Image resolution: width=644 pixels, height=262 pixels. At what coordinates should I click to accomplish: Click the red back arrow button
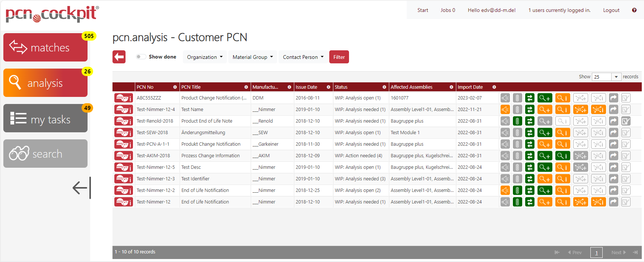(119, 57)
